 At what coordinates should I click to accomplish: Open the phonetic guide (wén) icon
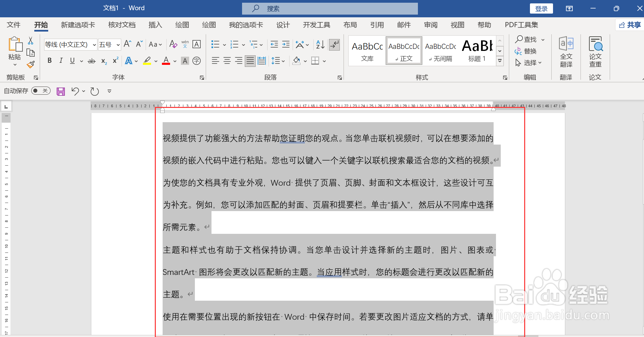tap(185, 44)
